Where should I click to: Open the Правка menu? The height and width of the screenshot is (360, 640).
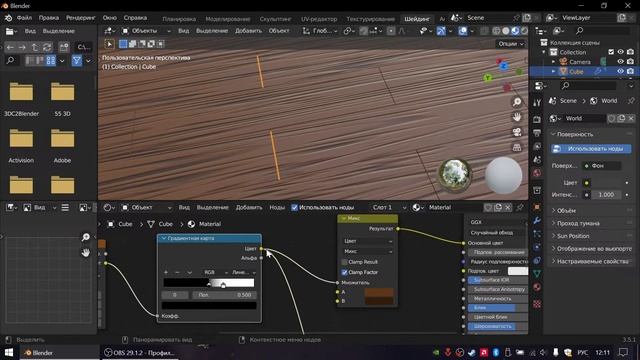(x=49, y=18)
